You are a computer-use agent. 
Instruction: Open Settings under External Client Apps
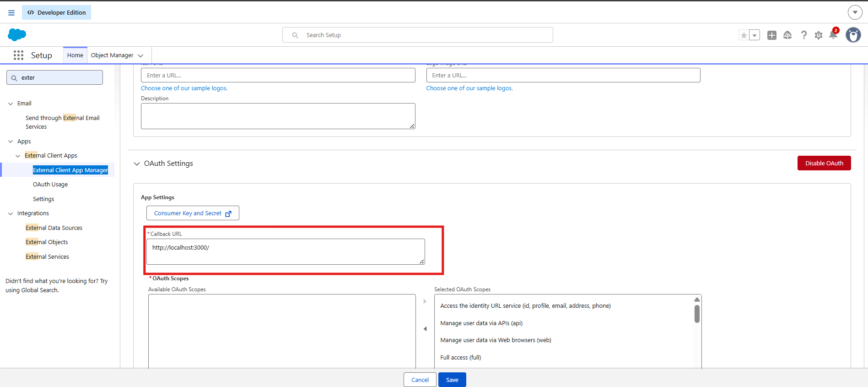tap(43, 199)
